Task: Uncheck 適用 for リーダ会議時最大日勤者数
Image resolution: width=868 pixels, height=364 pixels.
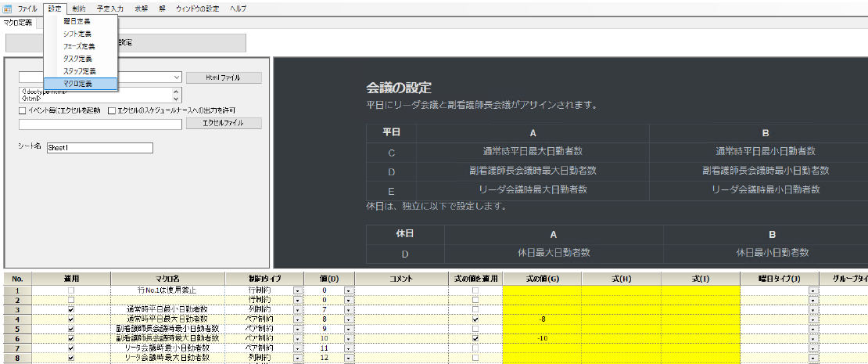Action: (71, 358)
